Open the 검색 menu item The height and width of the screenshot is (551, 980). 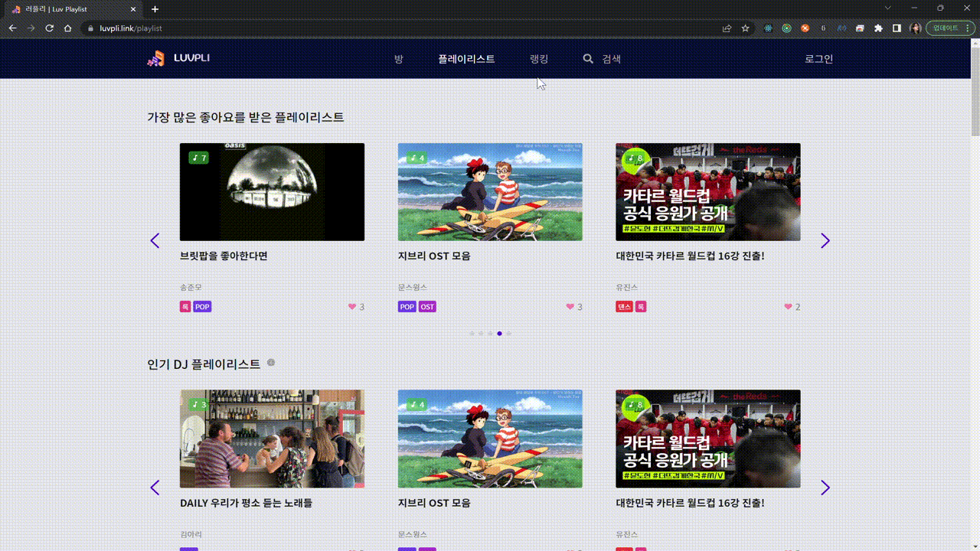click(611, 59)
